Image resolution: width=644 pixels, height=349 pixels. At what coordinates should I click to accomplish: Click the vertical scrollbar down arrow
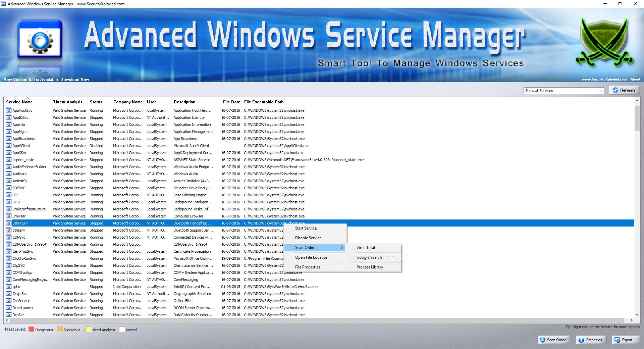click(x=637, y=315)
